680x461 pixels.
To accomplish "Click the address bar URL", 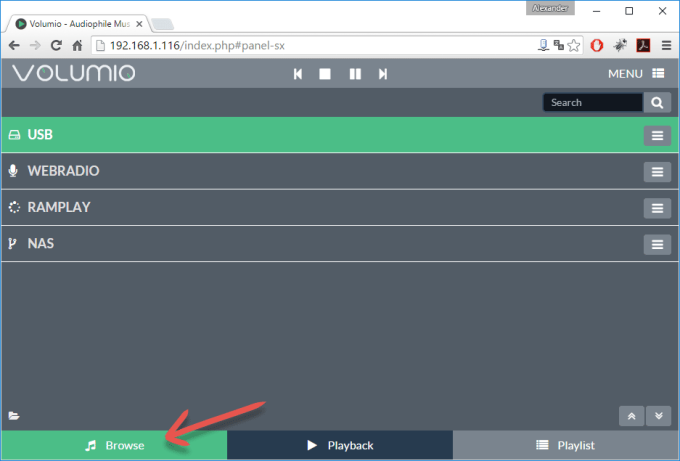I will tap(197, 46).
